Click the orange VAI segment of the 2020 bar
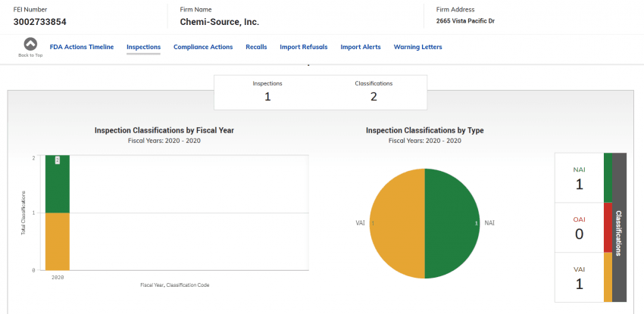The image size is (644, 314). pyautogui.click(x=58, y=241)
